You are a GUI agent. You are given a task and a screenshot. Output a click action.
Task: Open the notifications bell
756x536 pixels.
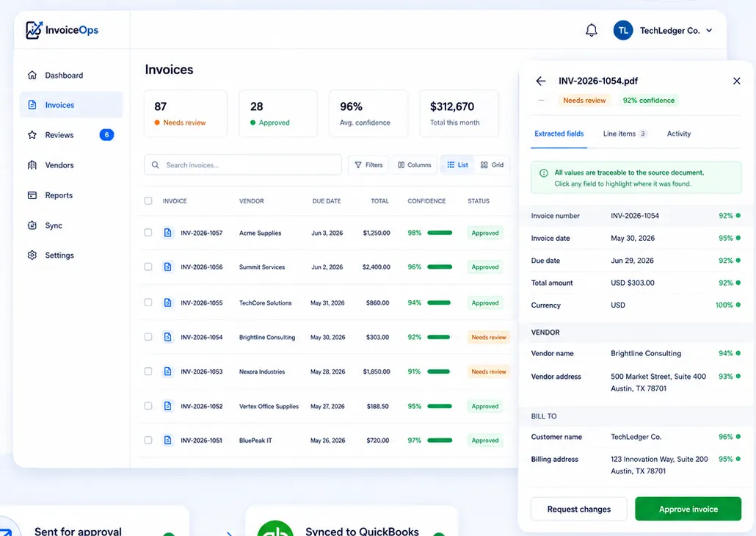click(x=591, y=30)
